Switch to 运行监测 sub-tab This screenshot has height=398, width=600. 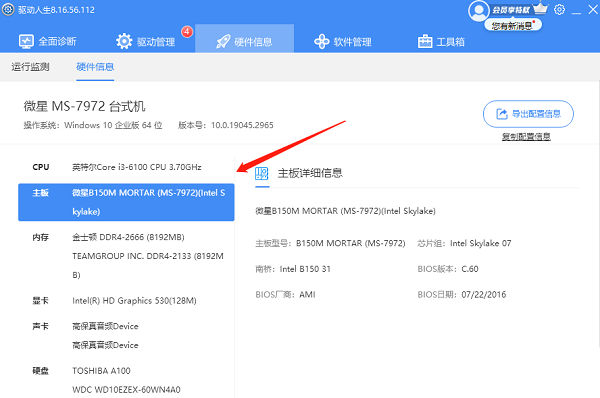(x=30, y=67)
